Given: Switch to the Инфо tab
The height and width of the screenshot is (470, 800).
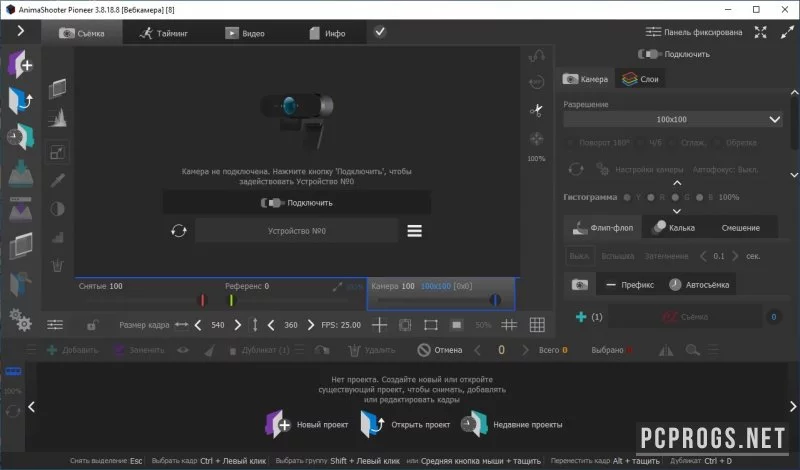Looking at the screenshot, I should 327,33.
